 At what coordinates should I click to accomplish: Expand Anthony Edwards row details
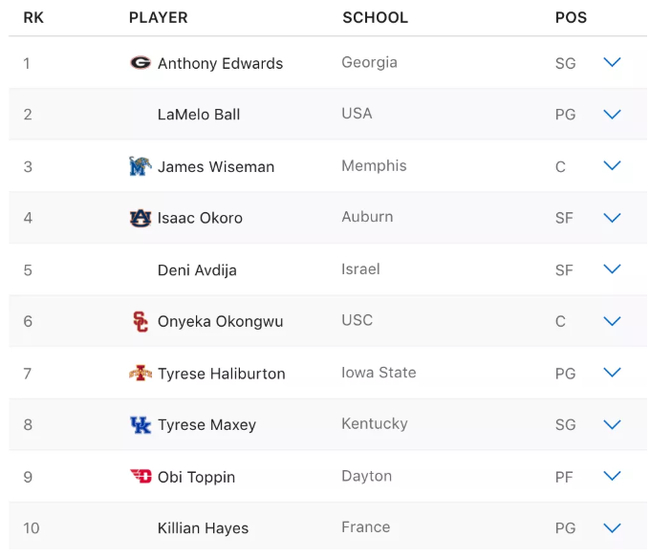612,63
